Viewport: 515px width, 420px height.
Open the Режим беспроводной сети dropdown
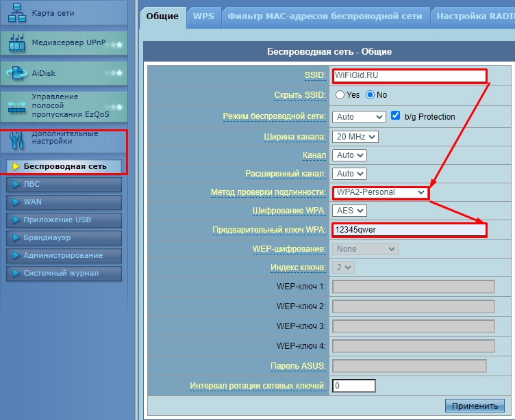359,117
